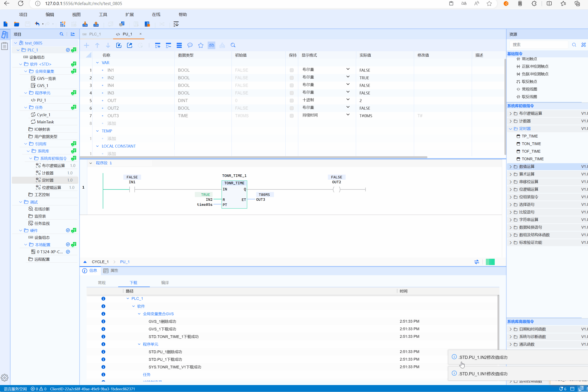
Task: Click the settings gear at bottom left
Action: (x=4, y=377)
